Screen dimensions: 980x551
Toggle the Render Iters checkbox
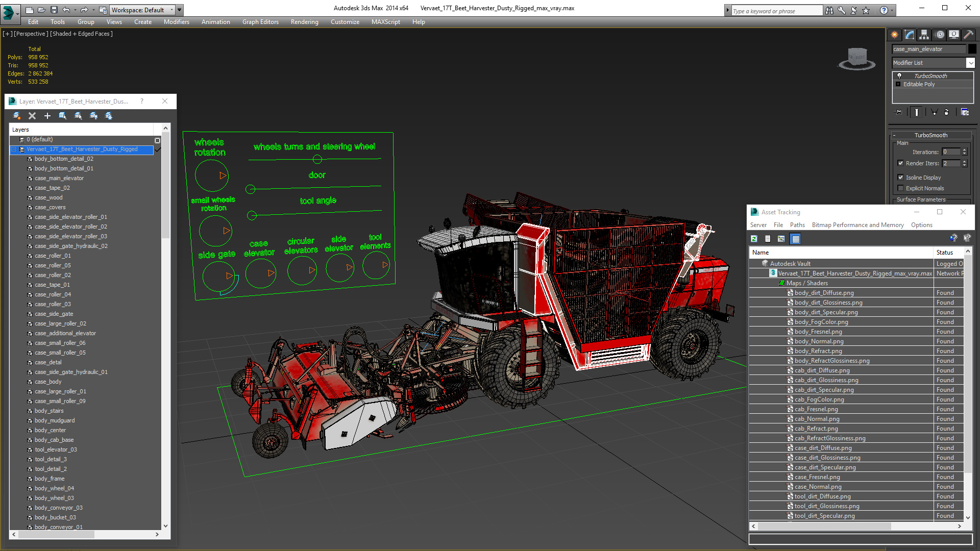900,163
